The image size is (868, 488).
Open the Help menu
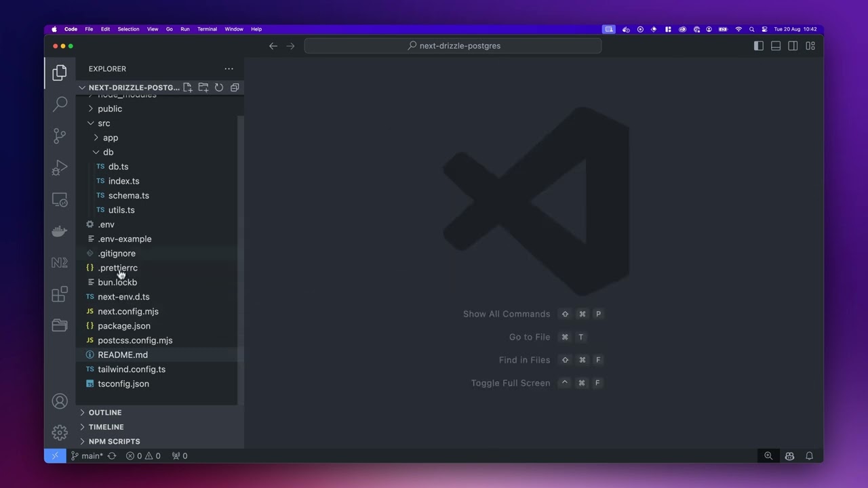coord(256,29)
